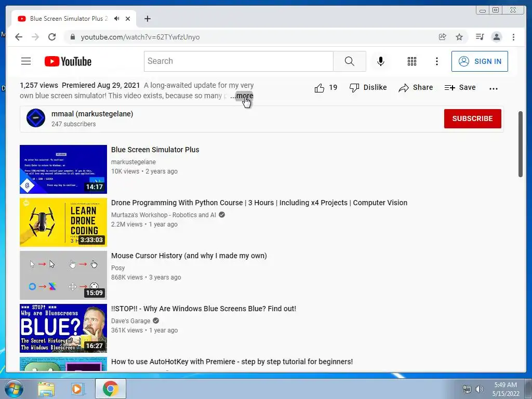Click the SIGN IN button
The width and height of the screenshot is (532, 399).
click(480, 61)
